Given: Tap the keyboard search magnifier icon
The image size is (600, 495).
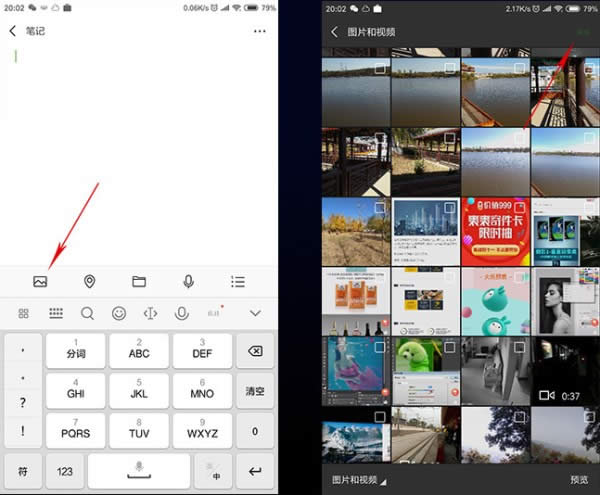Looking at the screenshot, I should [88, 313].
